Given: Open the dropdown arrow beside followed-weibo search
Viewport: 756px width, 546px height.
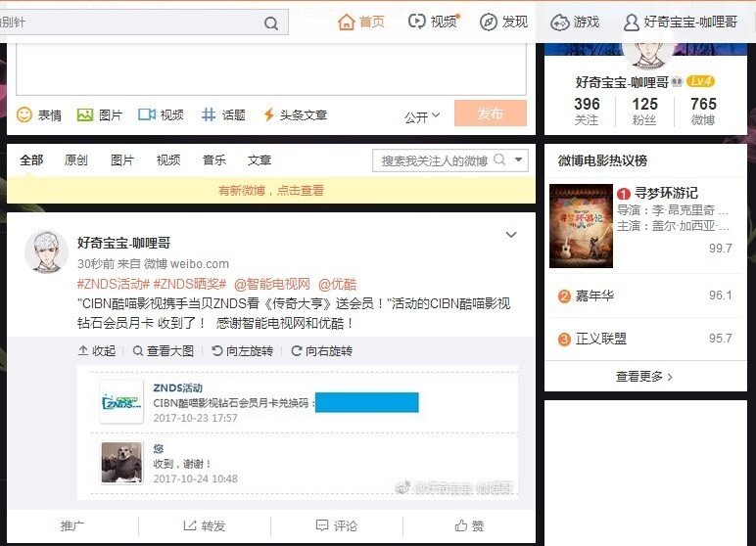Looking at the screenshot, I should pyautogui.click(x=519, y=159).
